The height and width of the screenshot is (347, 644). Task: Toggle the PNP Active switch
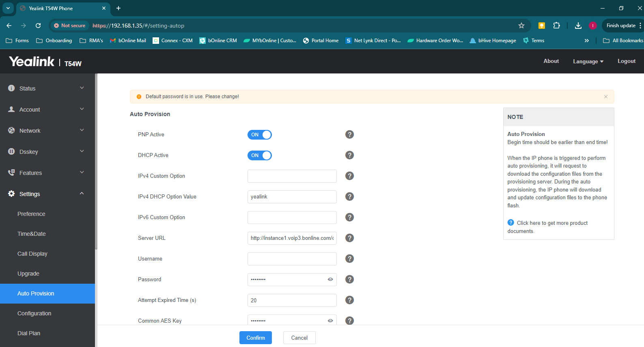point(260,135)
